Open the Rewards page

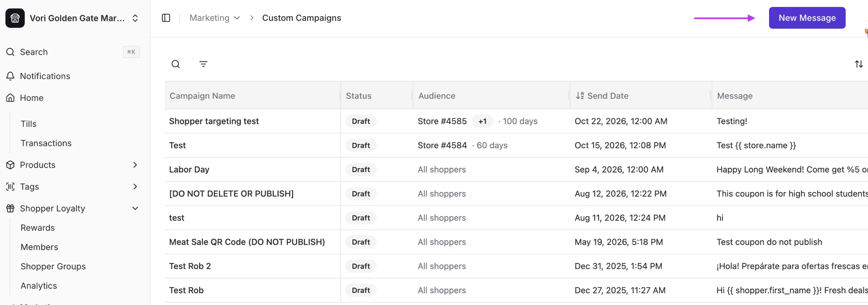(x=38, y=228)
